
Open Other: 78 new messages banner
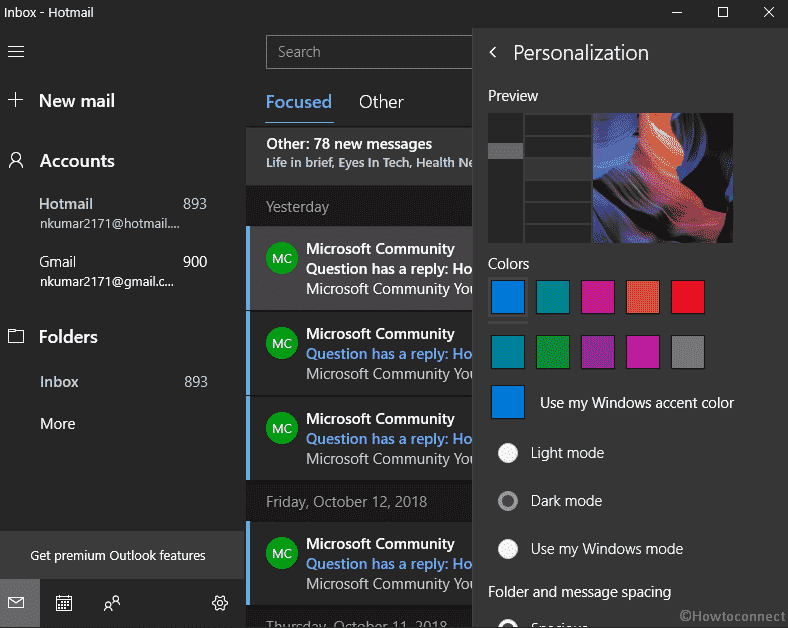point(359,155)
